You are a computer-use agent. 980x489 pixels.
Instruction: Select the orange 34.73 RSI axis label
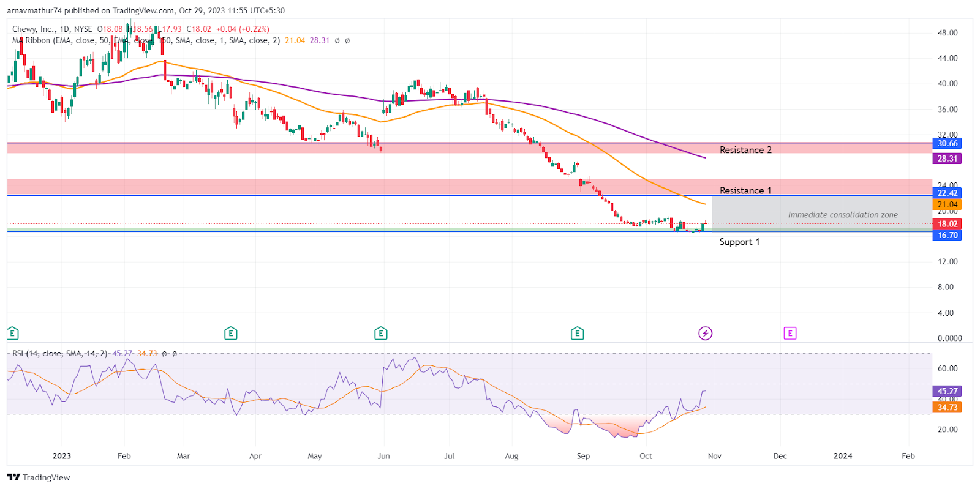click(947, 408)
